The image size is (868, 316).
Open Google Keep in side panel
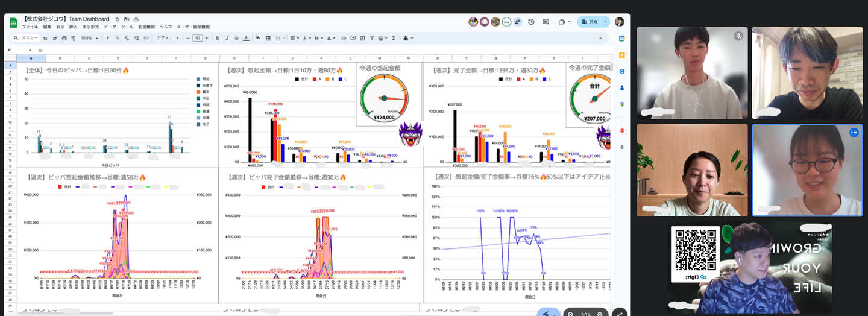click(621, 55)
